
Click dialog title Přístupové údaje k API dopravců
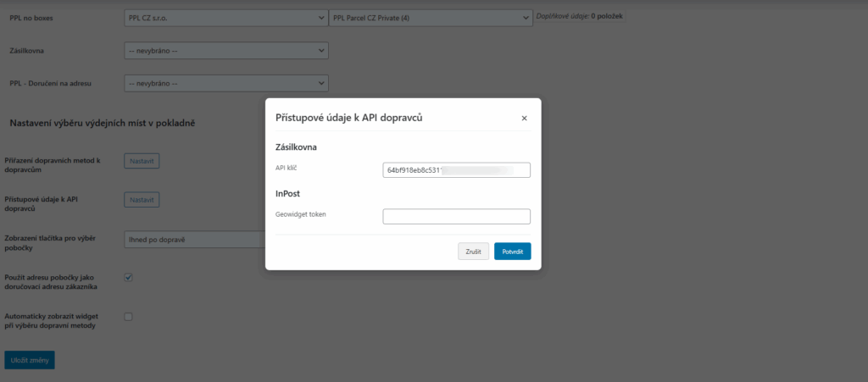pos(349,117)
